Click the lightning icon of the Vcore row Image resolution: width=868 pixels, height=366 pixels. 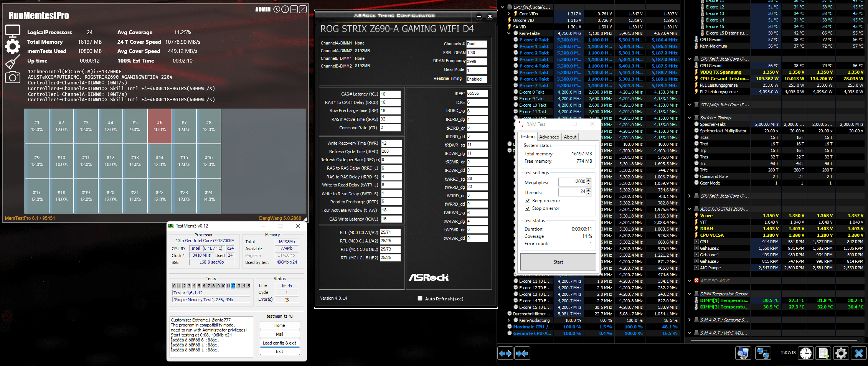click(x=696, y=216)
